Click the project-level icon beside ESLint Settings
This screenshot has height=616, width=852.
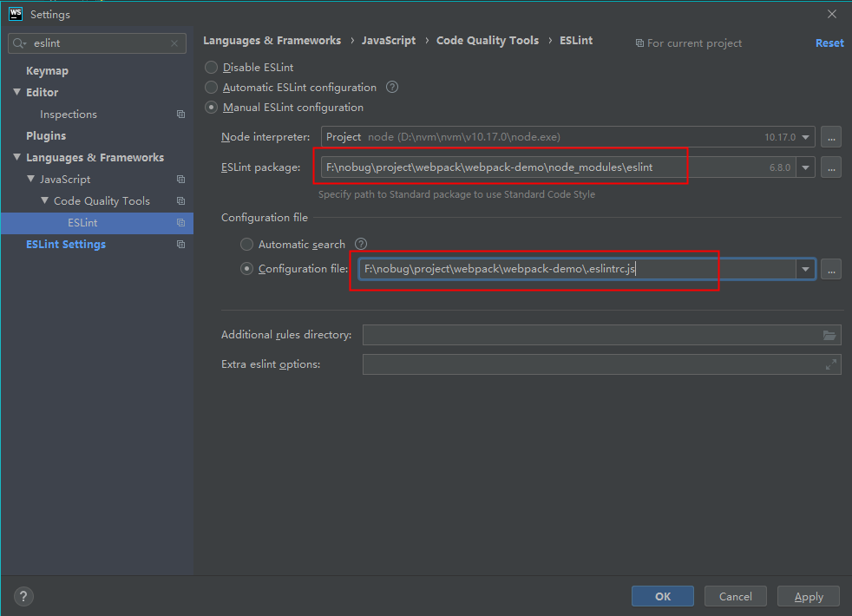[181, 245]
